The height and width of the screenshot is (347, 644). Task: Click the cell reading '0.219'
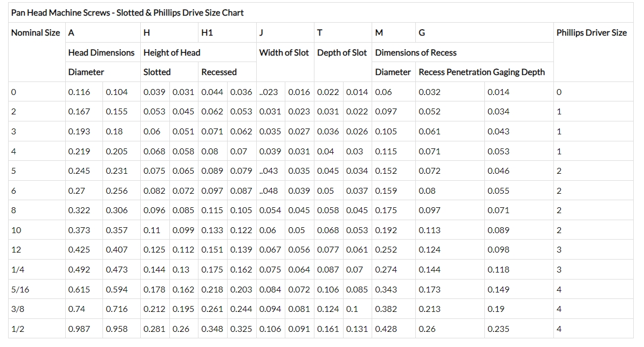(x=79, y=151)
